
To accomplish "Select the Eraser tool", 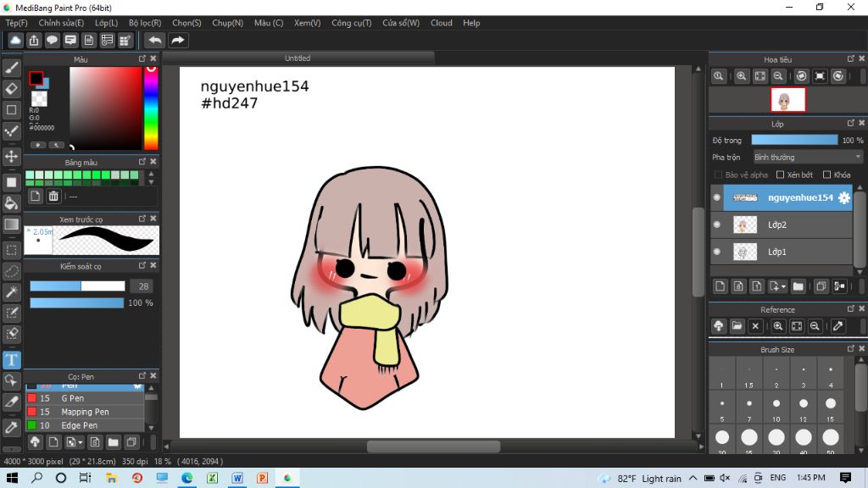I will pos(12,88).
